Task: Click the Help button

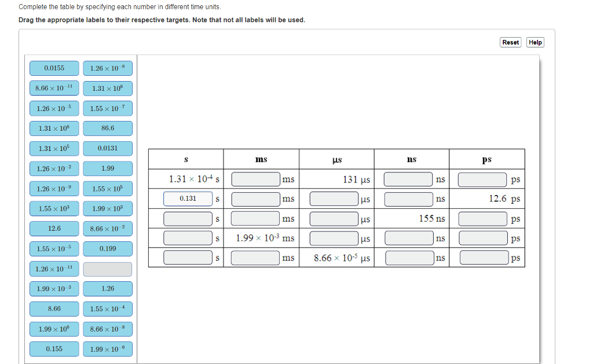Action: pos(535,42)
